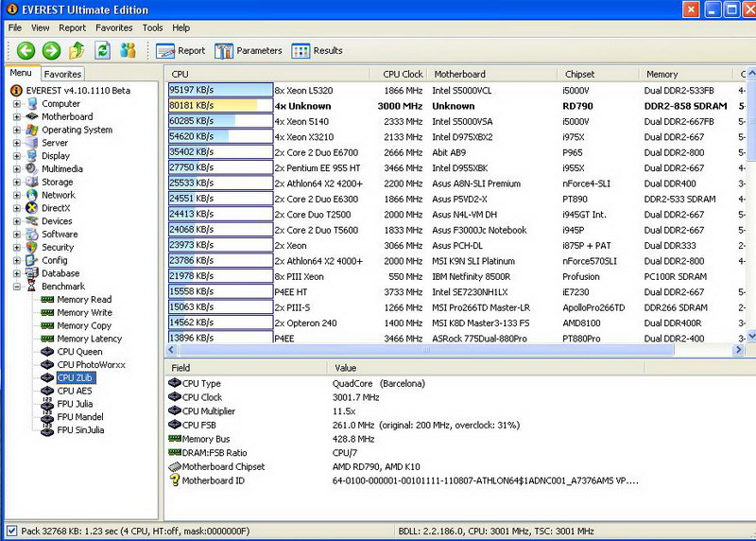Viewport: 756px width, 541px height.
Task: Select the Security shield icon
Action: tap(32, 247)
